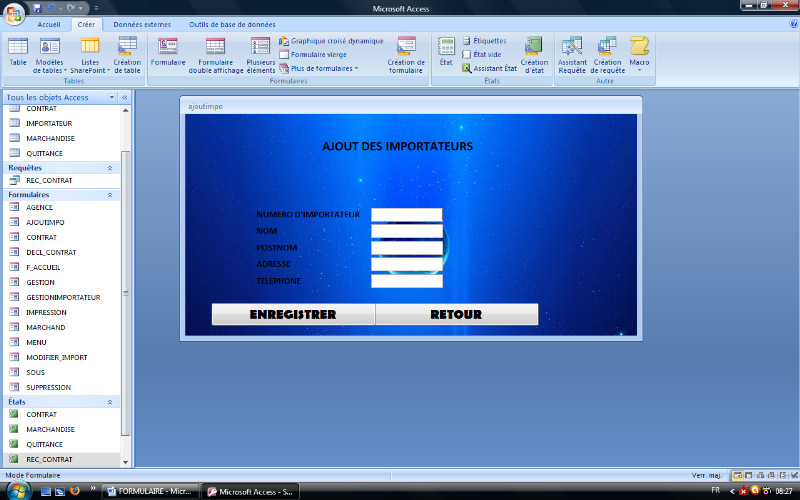Choose Formulaire vierge option

tap(313, 55)
